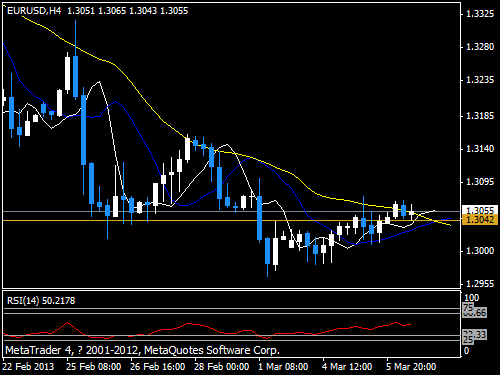Click the 28 Feb 00:00 time label
Viewport: 500px width, 375px height.
click(x=221, y=367)
